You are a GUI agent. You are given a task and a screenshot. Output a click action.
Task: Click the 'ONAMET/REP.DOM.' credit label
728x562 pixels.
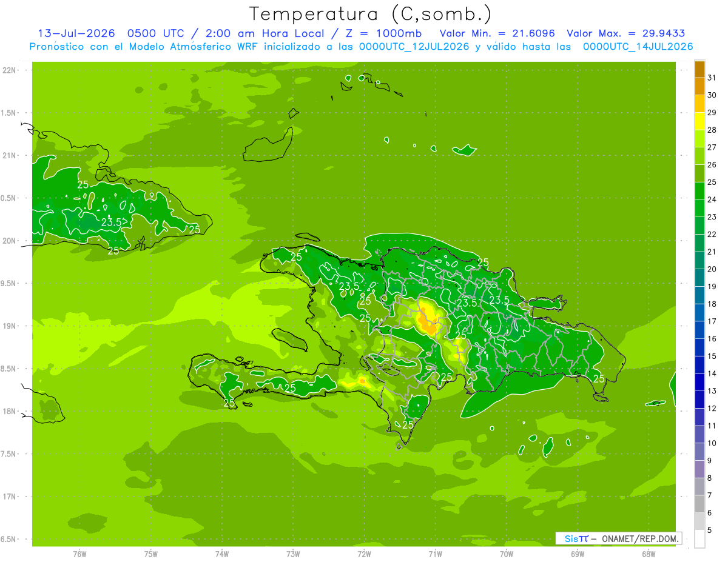coord(640,538)
